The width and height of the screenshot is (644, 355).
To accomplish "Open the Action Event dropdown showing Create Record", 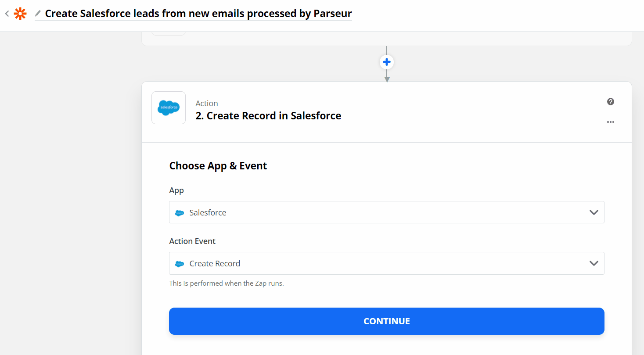I will [386, 263].
